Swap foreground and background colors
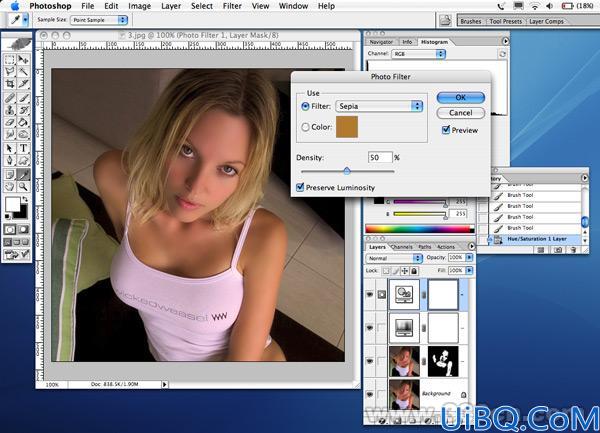 25,199
